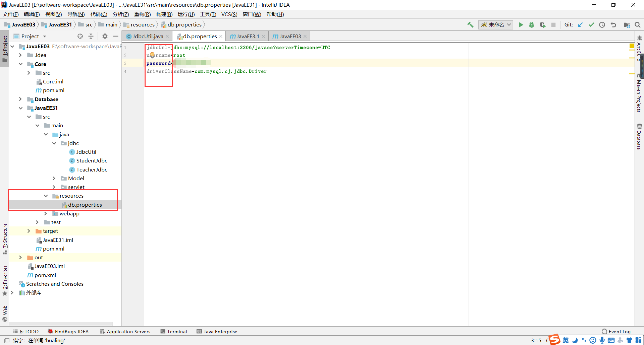This screenshot has width=644, height=345.
Task: Run the current configuration
Action: click(x=521, y=25)
